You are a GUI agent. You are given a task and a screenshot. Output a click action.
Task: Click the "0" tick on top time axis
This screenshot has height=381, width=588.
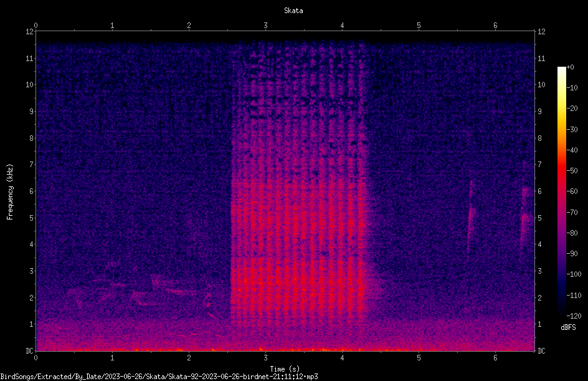pos(36,26)
